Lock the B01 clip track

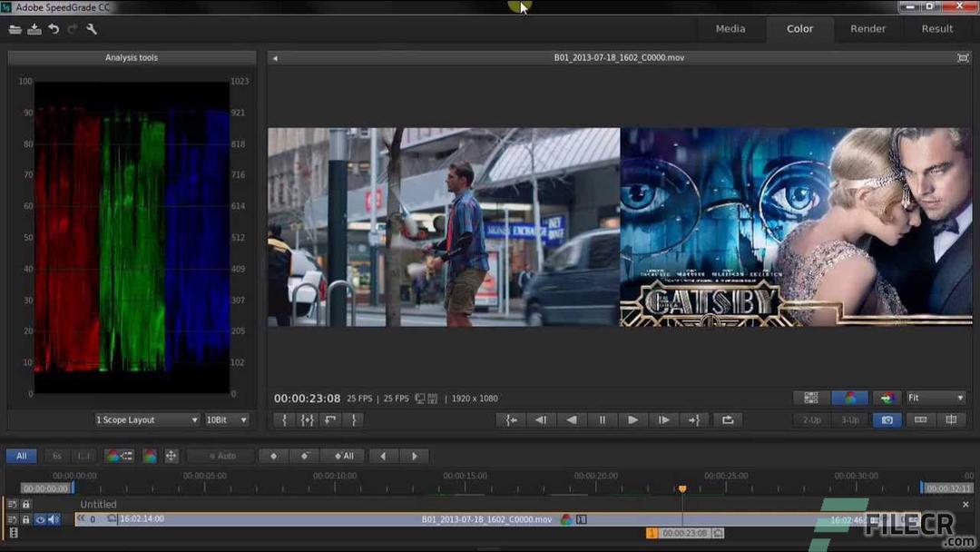tap(25, 519)
